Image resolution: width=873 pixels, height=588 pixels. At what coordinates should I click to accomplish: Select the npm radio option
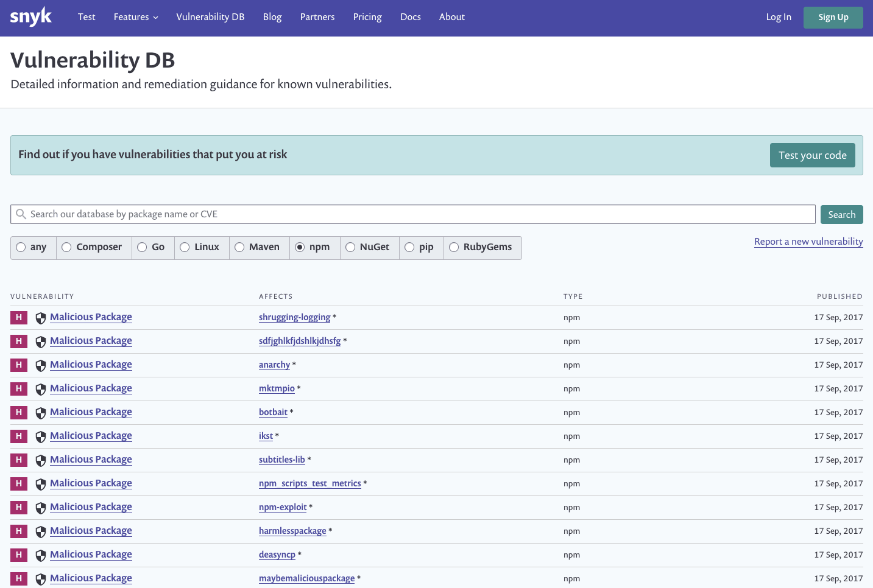click(300, 247)
